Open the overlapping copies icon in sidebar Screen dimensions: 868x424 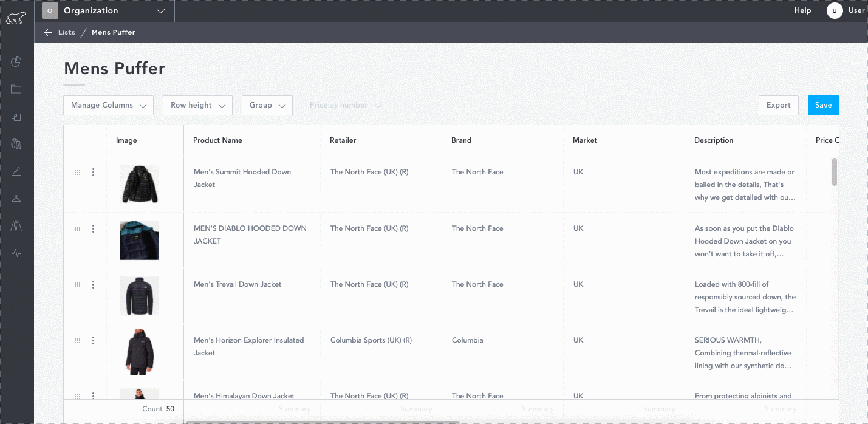click(x=16, y=117)
